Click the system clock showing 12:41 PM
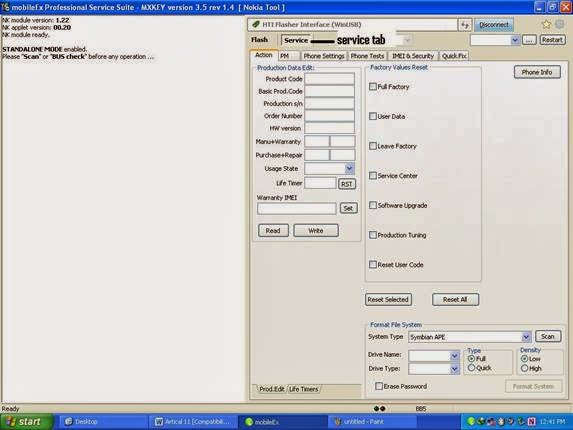Image resolution: width=573 pixels, height=430 pixels. [552, 422]
